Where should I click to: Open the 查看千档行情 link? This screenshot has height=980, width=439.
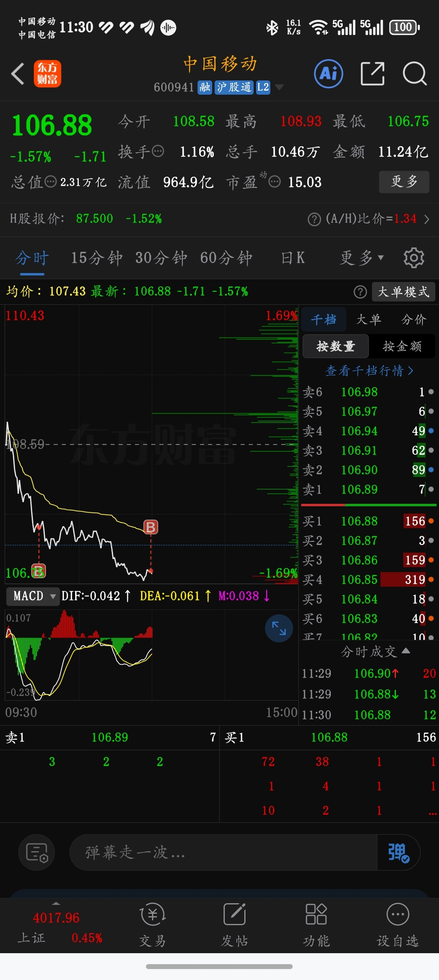click(369, 371)
